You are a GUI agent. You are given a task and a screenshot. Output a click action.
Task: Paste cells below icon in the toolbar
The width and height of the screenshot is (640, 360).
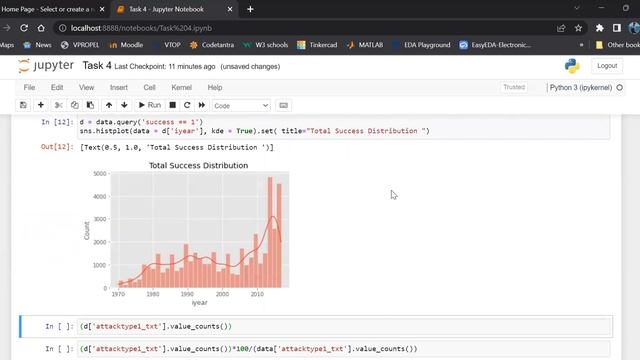90,105
